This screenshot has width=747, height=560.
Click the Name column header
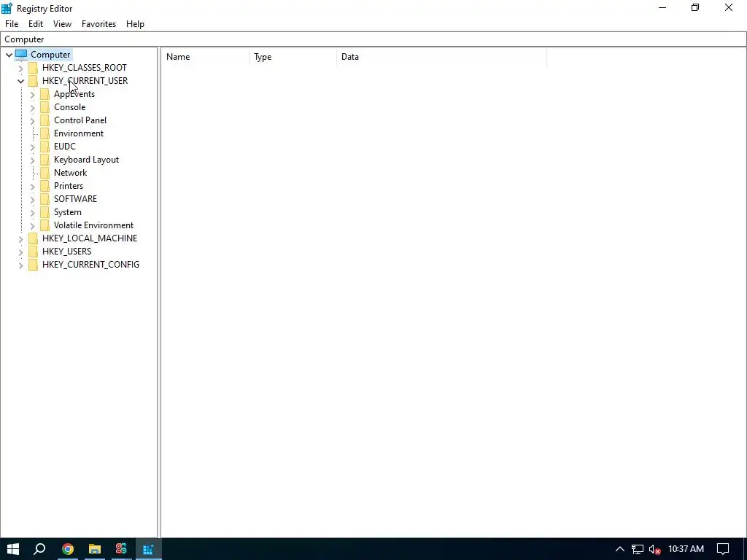pyautogui.click(x=205, y=57)
